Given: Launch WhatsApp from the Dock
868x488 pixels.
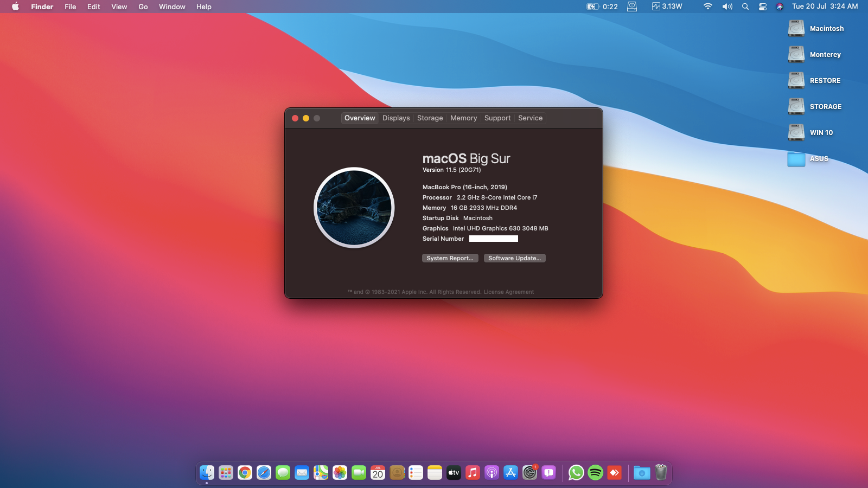Looking at the screenshot, I should (576, 473).
